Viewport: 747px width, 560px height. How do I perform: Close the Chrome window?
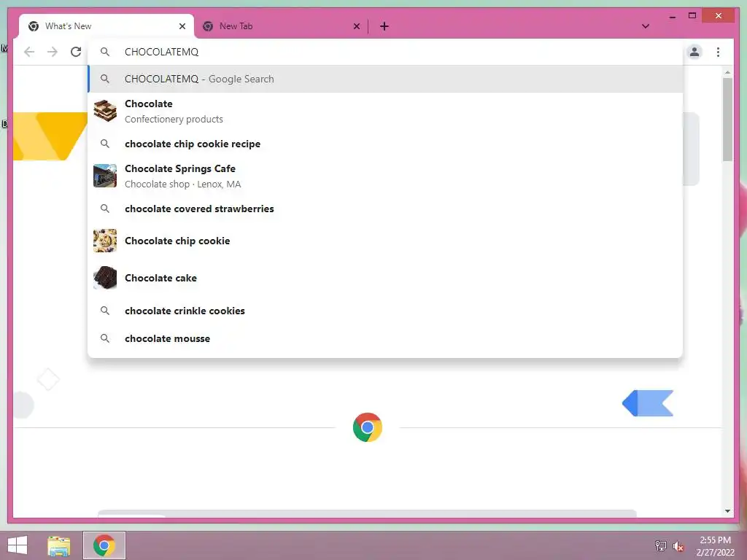pos(719,16)
